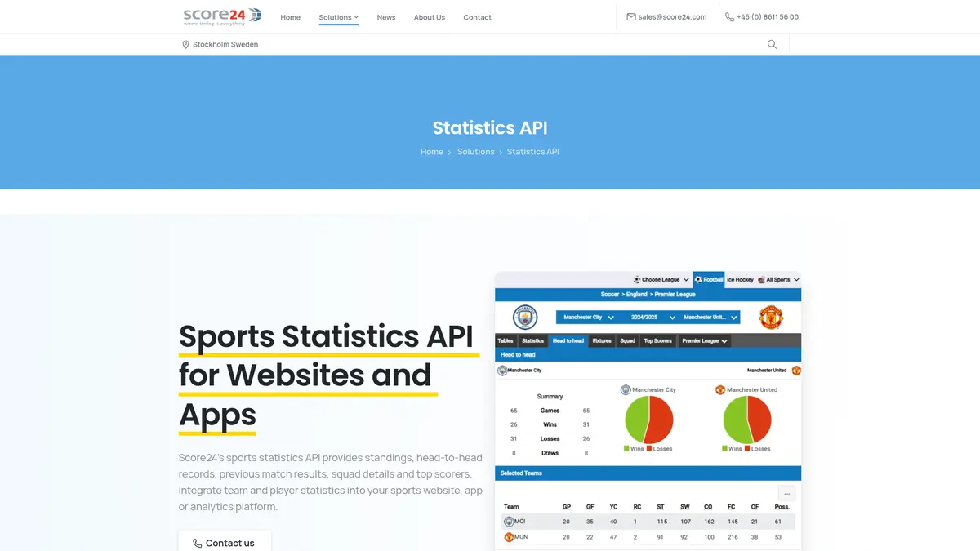The height and width of the screenshot is (551, 980).
Task: Click the MUN crest in the table row
Action: tap(509, 537)
